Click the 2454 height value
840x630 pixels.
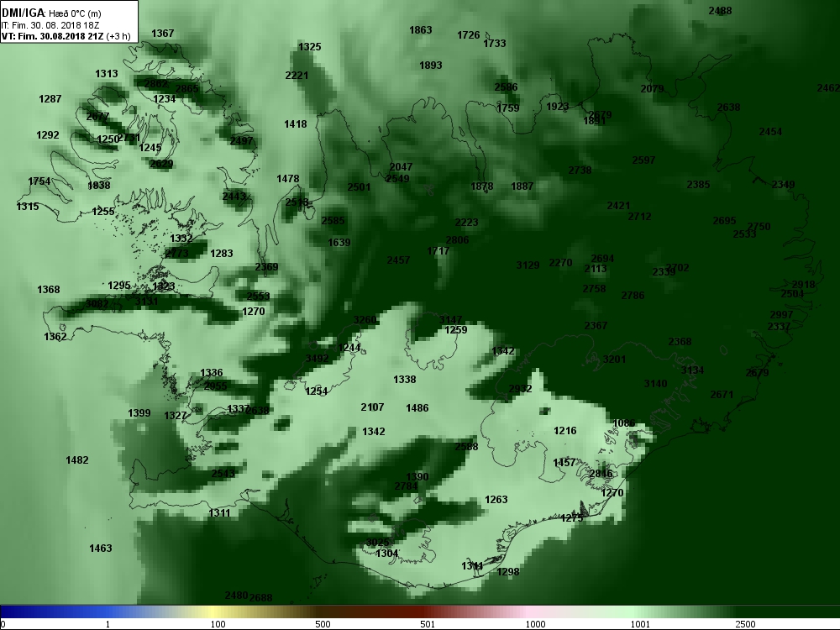[770, 132]
